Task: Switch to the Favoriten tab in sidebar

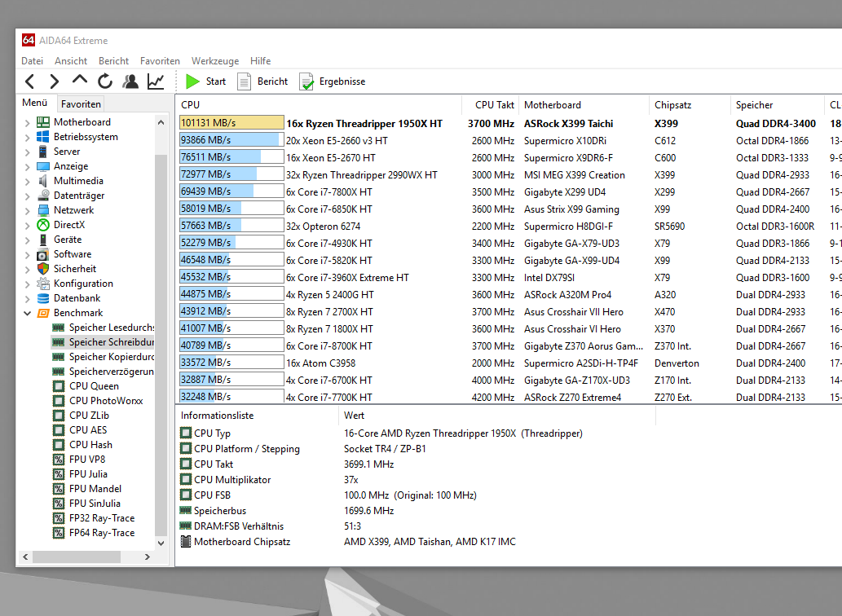Action: [81, 103]
